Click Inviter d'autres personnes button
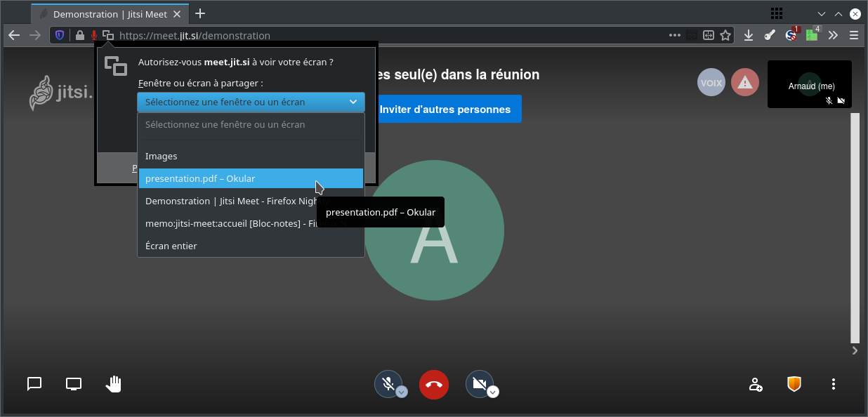The height and width of the screenshot is (417, 868). (x=445, y=110)
